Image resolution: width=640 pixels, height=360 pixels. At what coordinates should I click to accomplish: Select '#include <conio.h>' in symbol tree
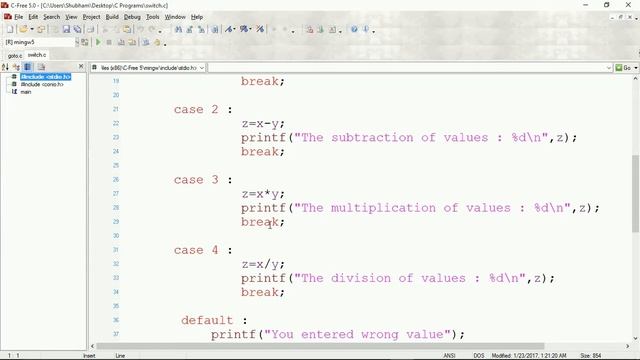[42, 84]
